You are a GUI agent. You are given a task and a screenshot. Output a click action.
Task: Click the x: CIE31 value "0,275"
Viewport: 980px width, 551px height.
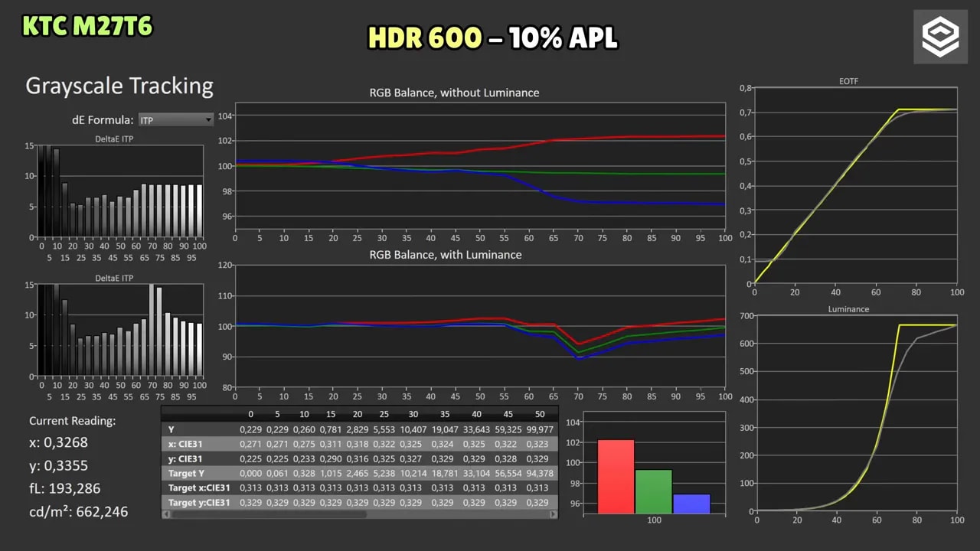304,444
